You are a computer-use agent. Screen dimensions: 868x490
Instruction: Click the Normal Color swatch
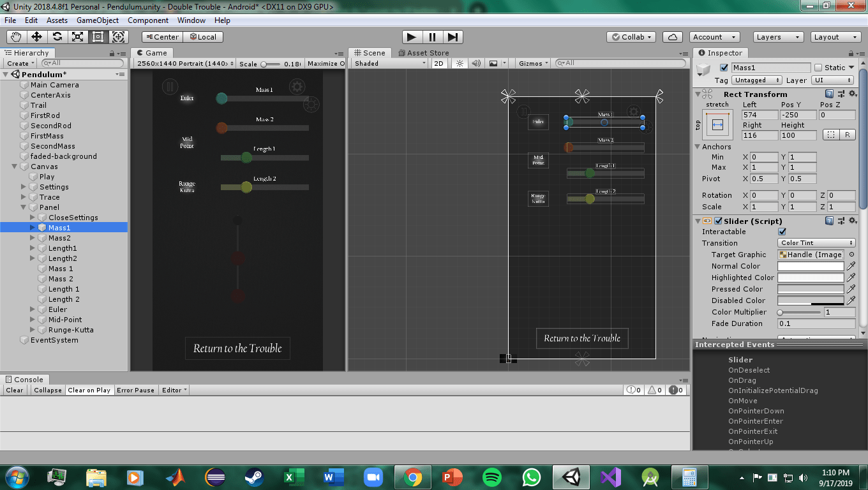(x=811, y=266)
